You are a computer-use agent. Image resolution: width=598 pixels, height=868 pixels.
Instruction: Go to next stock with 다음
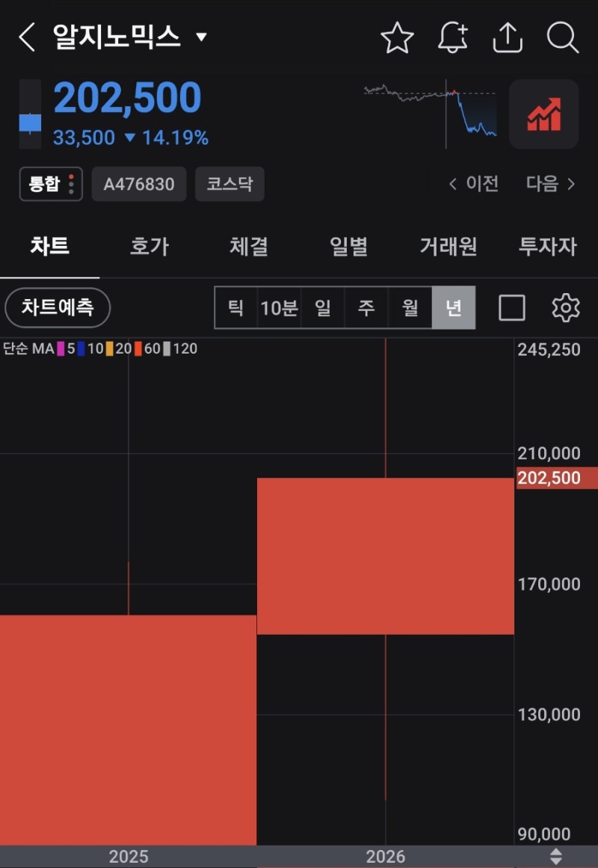tap(551, 184)
